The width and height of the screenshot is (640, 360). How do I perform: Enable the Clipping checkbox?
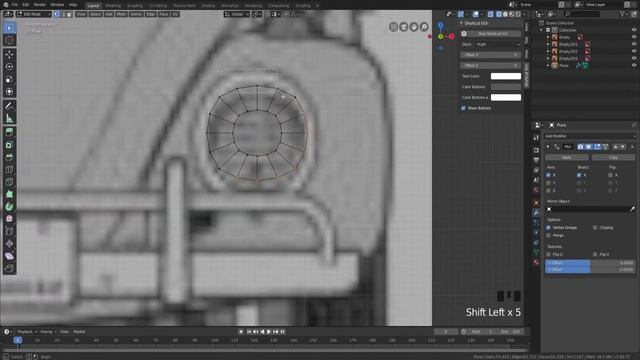(x=595, y=227)
